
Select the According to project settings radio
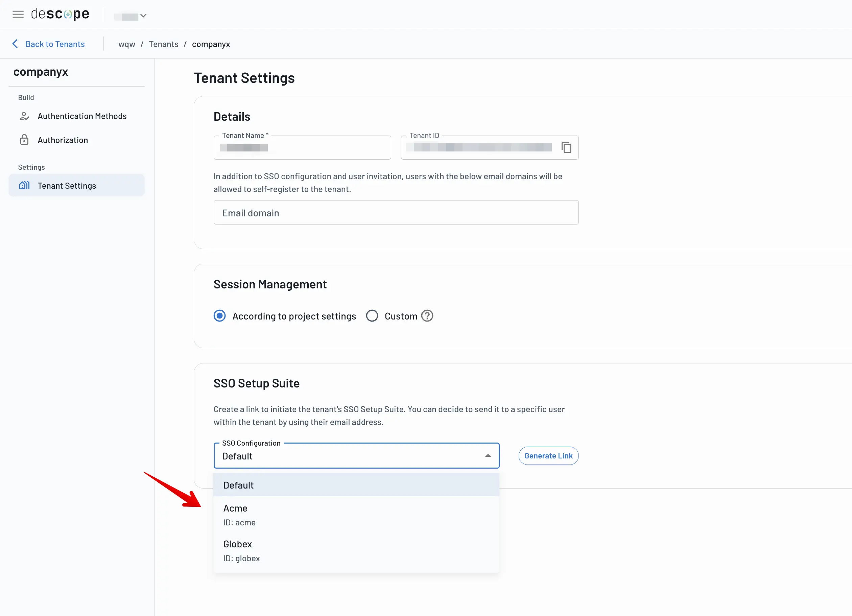pos(219,316)
